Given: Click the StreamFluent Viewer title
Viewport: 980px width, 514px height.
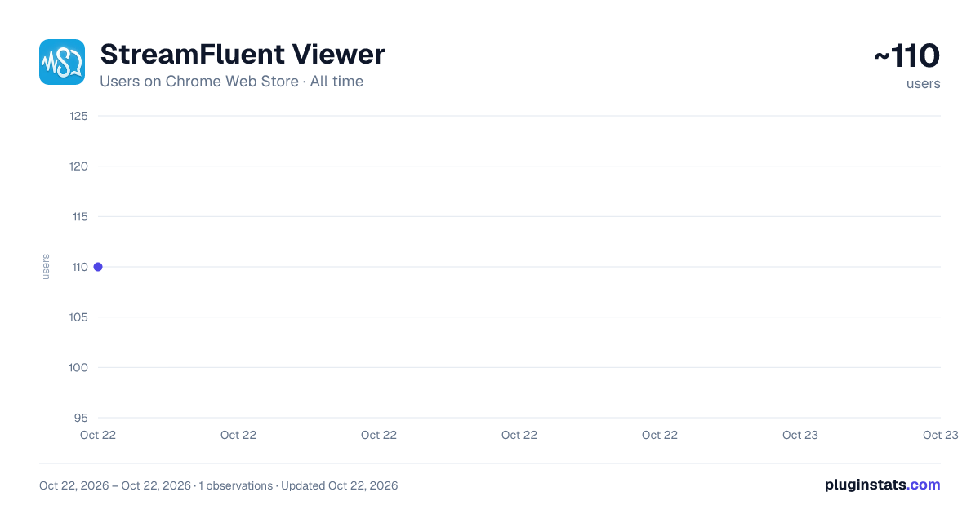Looking at the screenshot, I should 242,55.
